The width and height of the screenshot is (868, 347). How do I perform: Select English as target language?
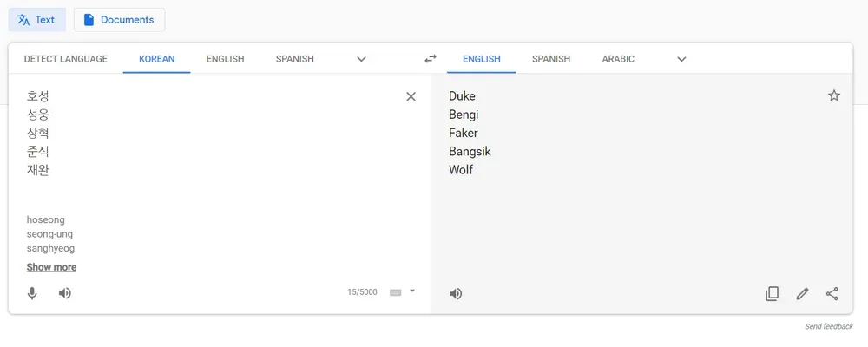click(x=482, y=59)
